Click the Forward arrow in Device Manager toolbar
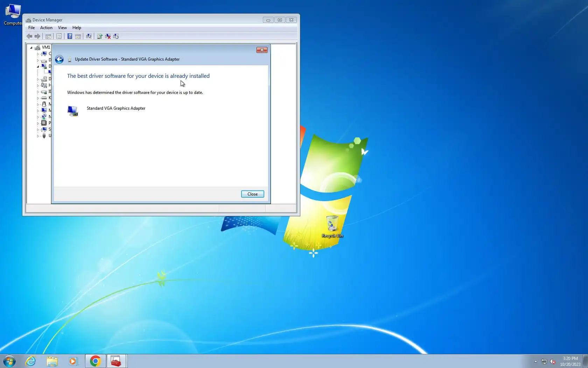The width and height of the screenshot is (588, 368). [x=37, y=36]
